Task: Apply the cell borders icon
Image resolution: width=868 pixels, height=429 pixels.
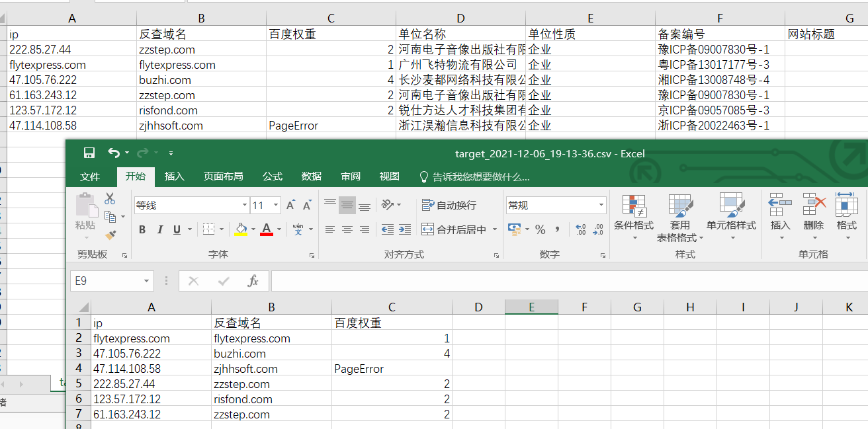Action: (x=208, y=229)
